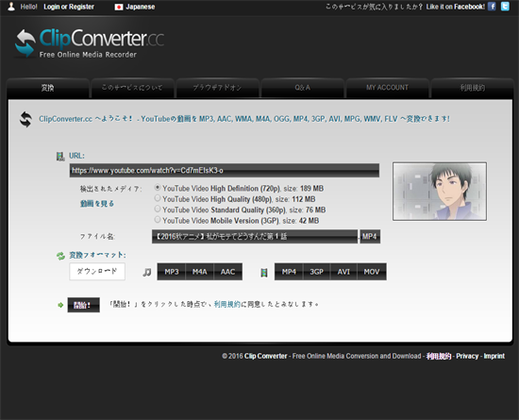Choose Mobile Version 3GP radio option
519x420 pixels.
158,219
